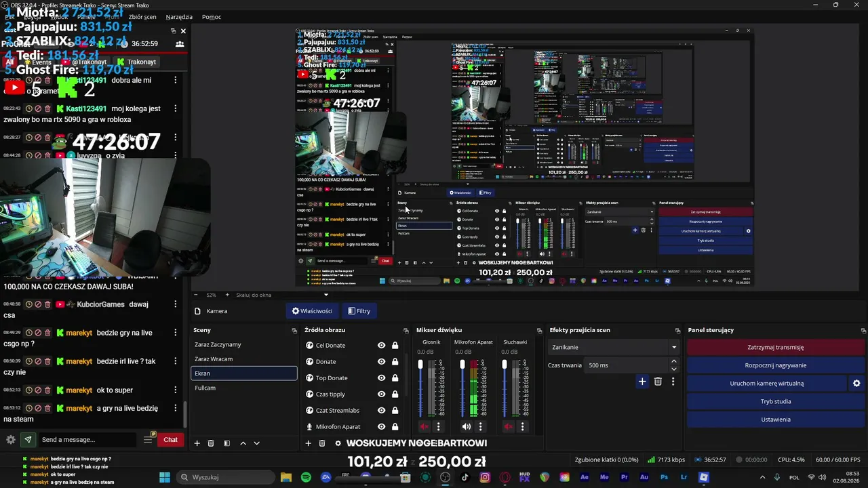Show hidden system tray icons
The width and height of the screenshot is (868, 488).
[762, 478]
